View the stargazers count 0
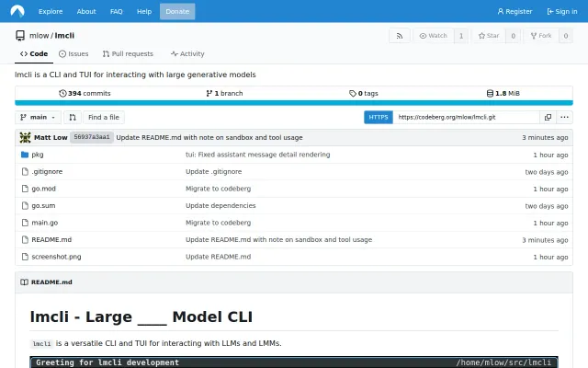The width and height of the screenshot is (588, 368). coord(513,36)
